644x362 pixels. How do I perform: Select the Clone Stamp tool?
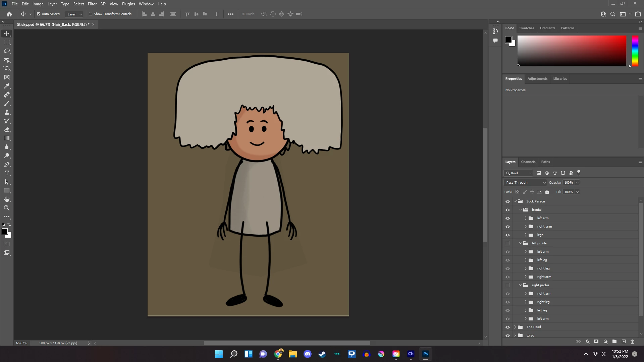pyautogui.click(x=7, y=112)
